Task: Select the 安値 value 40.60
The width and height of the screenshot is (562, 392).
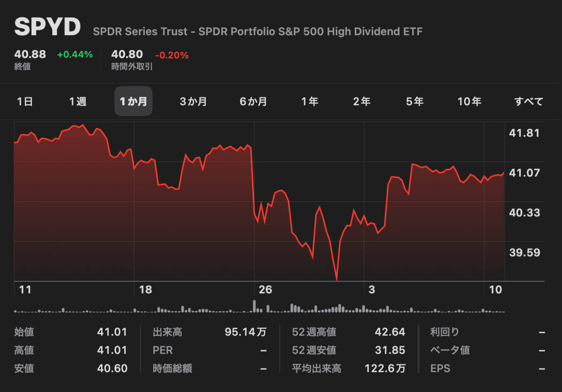Action: click(112, 369)
